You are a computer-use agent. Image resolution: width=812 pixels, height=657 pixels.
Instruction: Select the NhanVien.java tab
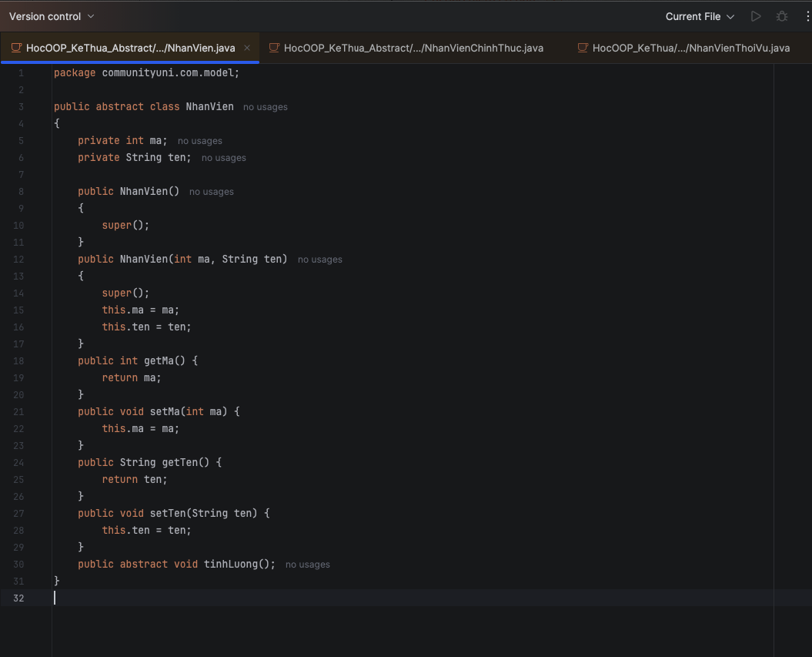point(130,48)
